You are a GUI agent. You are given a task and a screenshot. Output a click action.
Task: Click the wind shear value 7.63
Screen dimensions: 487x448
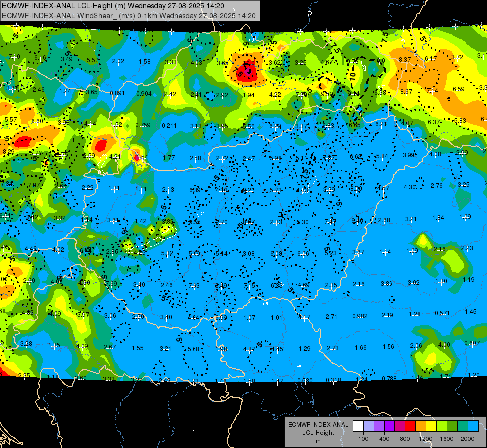point(194,285)
